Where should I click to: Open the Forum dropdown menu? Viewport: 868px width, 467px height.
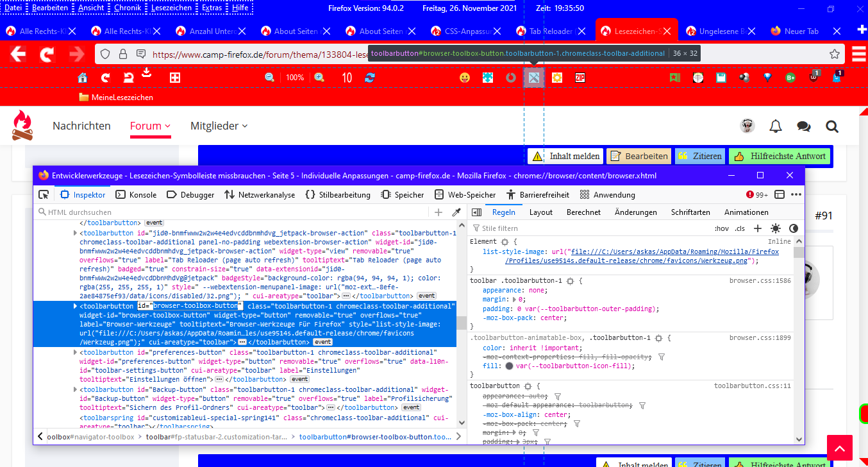click(x=150, y=126)
